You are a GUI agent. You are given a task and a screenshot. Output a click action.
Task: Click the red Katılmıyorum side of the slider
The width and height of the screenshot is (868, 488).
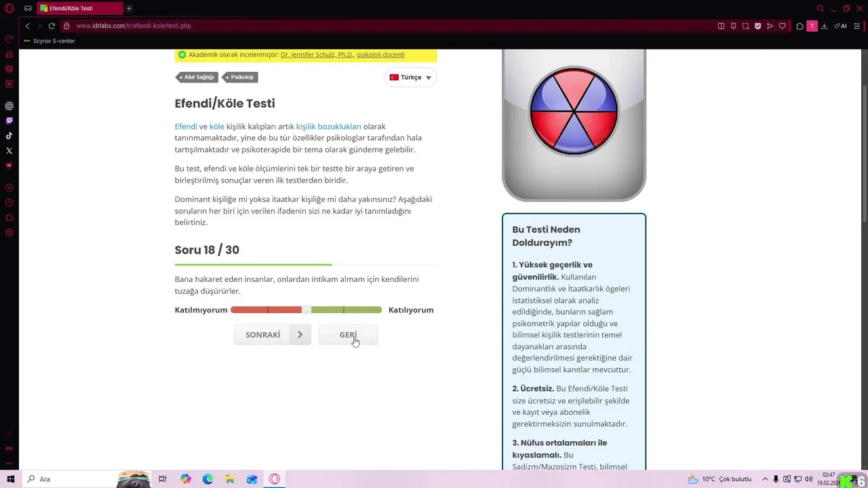click(266, 310)
